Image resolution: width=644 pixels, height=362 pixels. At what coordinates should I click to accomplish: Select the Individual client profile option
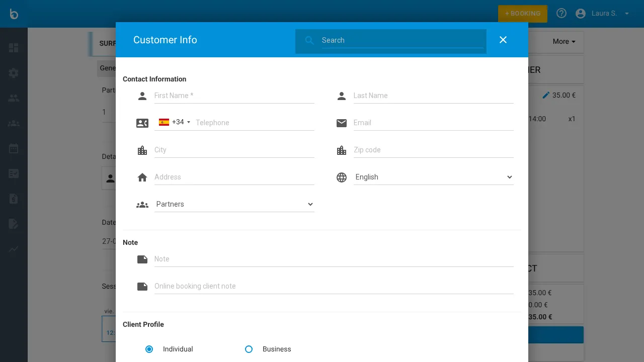[149, 349]
